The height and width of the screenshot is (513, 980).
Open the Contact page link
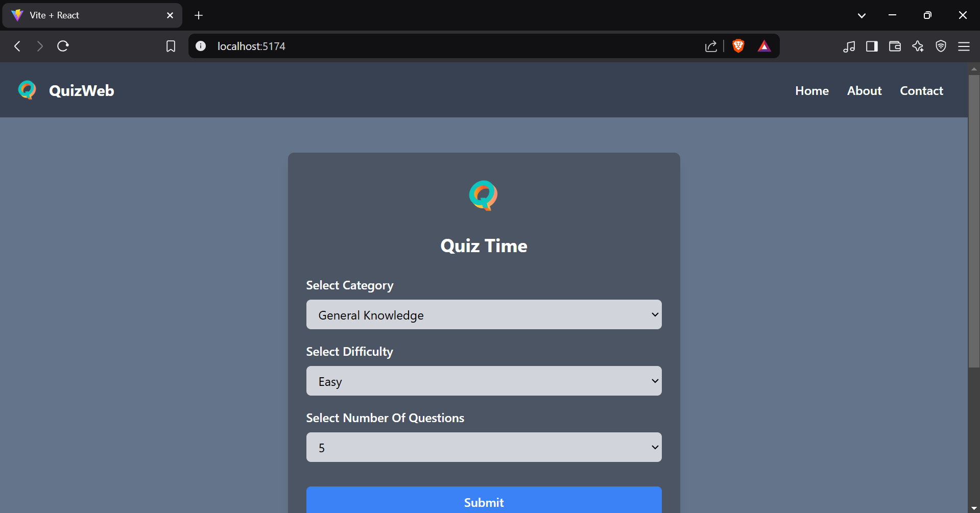921,91
